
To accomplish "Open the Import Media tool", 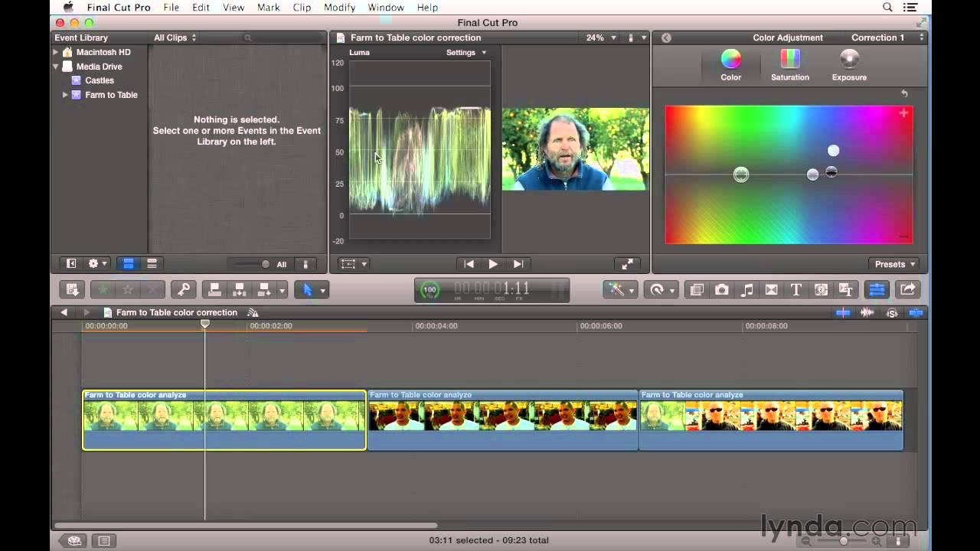I will 73,290.
